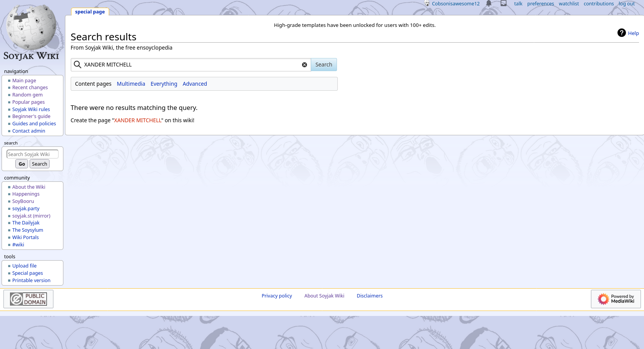
Task: Click the Help question mark icon
Action: pos(622,33)
